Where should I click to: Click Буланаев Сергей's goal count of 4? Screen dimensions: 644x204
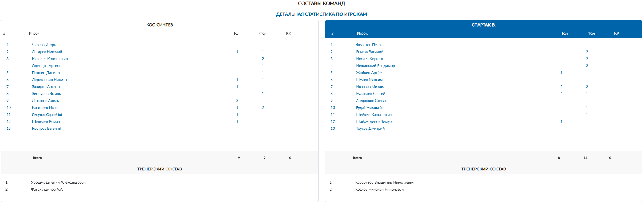(561, 94)
